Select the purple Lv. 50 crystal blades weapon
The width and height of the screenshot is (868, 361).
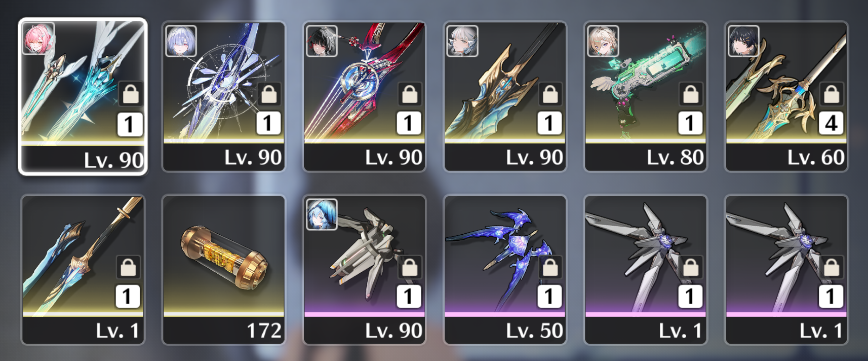(x=505, y=270)
